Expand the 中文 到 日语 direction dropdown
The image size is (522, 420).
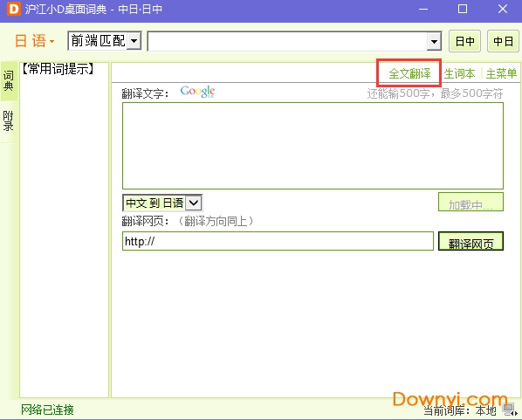[x=194, y=203]
